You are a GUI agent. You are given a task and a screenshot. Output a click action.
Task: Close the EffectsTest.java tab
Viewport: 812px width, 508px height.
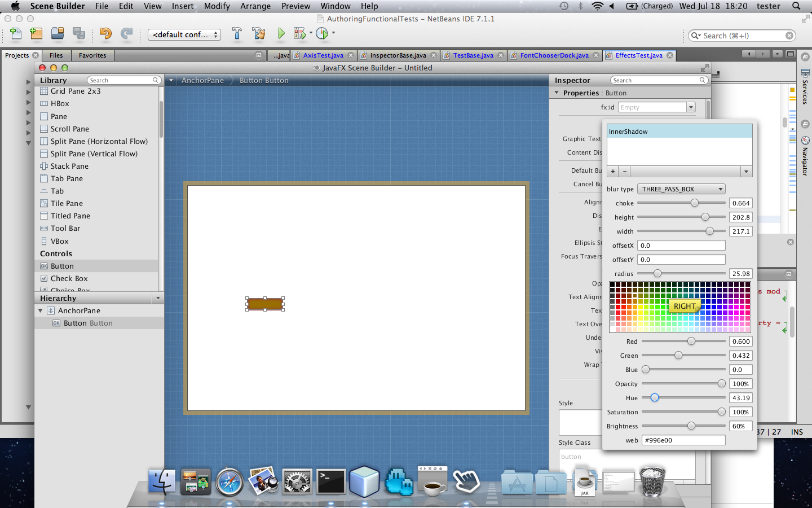(670, 55)
